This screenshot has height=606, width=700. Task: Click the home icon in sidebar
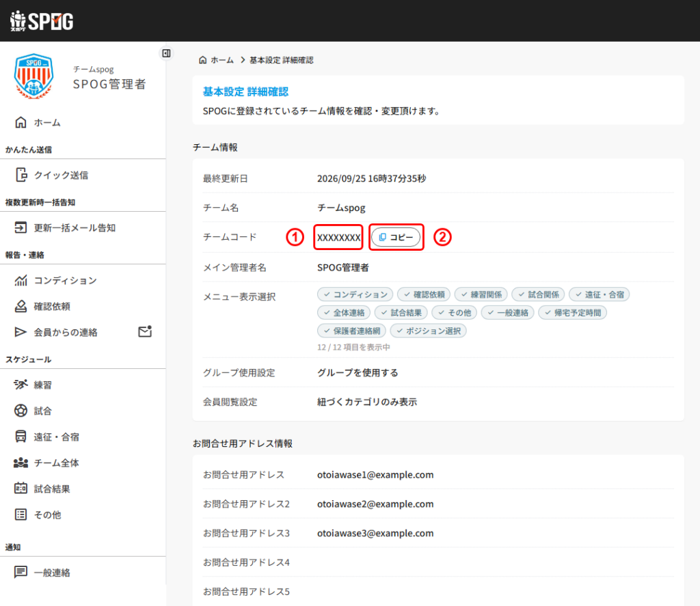[21, 122]
